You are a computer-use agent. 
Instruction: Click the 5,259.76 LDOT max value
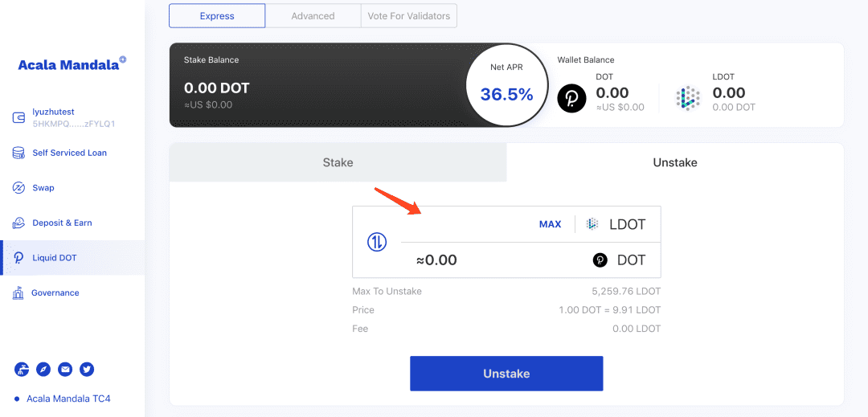tap(626, 291)
